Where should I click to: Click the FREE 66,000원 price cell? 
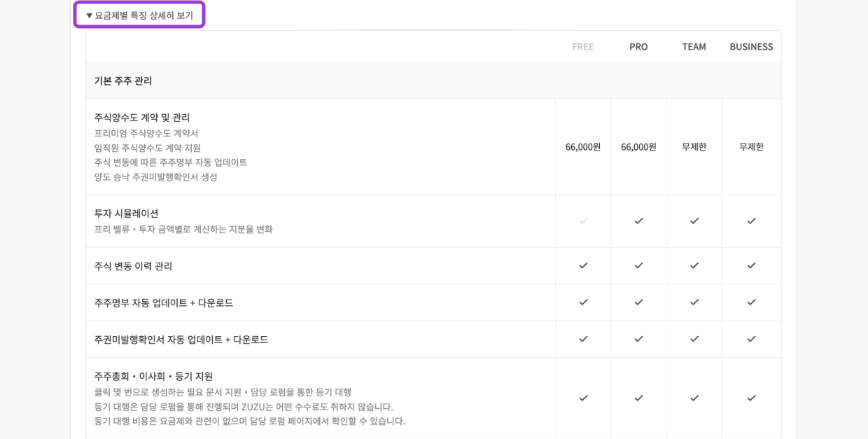[x=583, y=146]
